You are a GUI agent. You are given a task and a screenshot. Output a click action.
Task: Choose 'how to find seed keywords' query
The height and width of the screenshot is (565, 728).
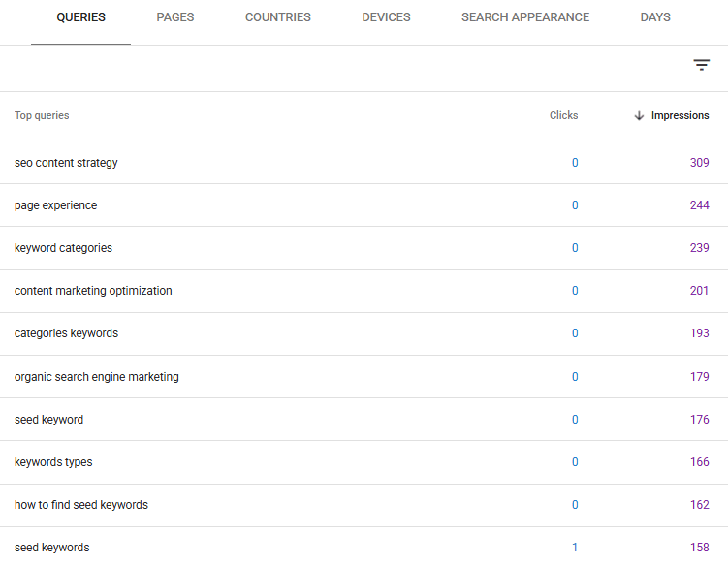[81, 505]
